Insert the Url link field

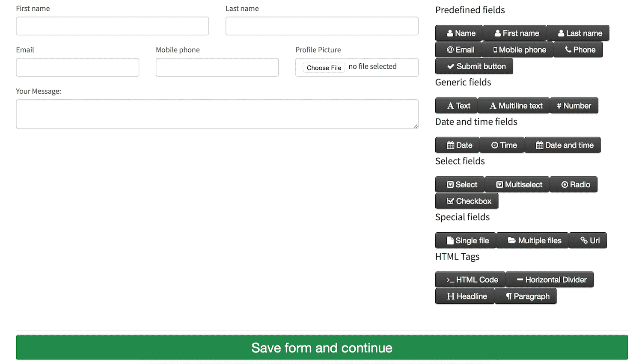pyautogui.click(x=588, y=240)
